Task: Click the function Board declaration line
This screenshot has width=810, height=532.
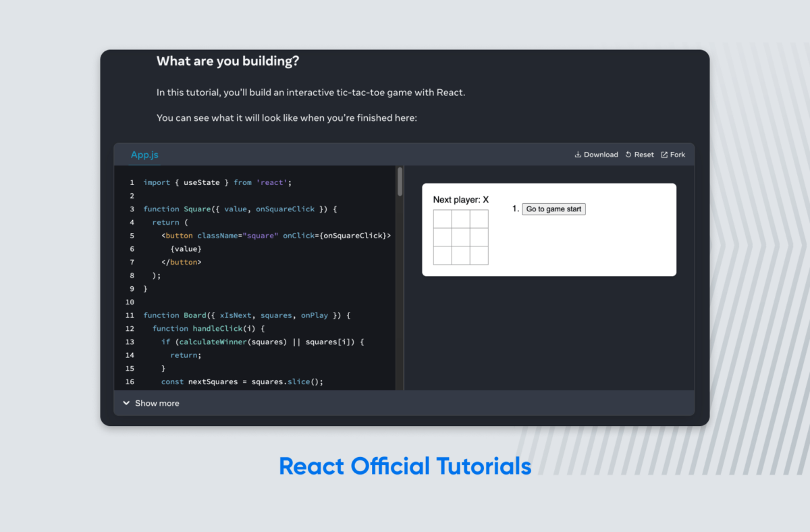Action: click(x=247, y=315)
